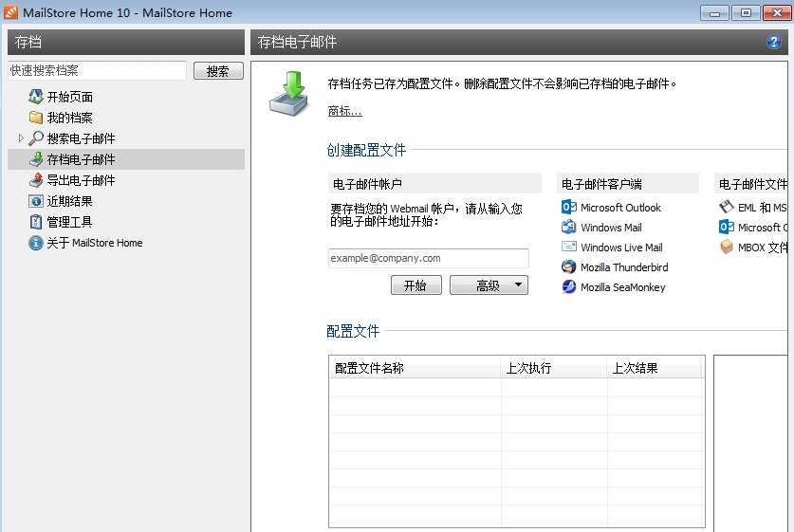Click the 开始 button
This screenshot has height=532, width=794.
click(x=416, y=285)
